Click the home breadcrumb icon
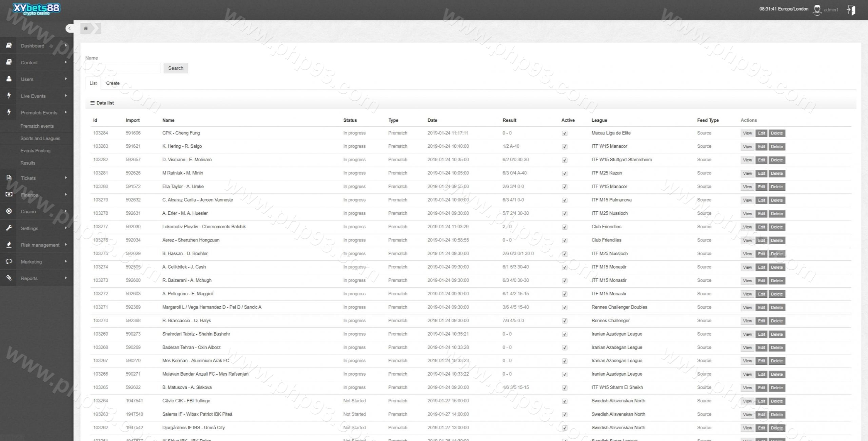This screenshot has height=441, width=868. click(86, 28)
